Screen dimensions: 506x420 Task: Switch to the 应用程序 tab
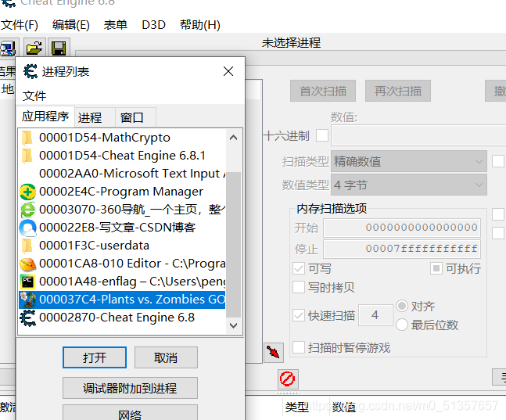coord(45,117)
